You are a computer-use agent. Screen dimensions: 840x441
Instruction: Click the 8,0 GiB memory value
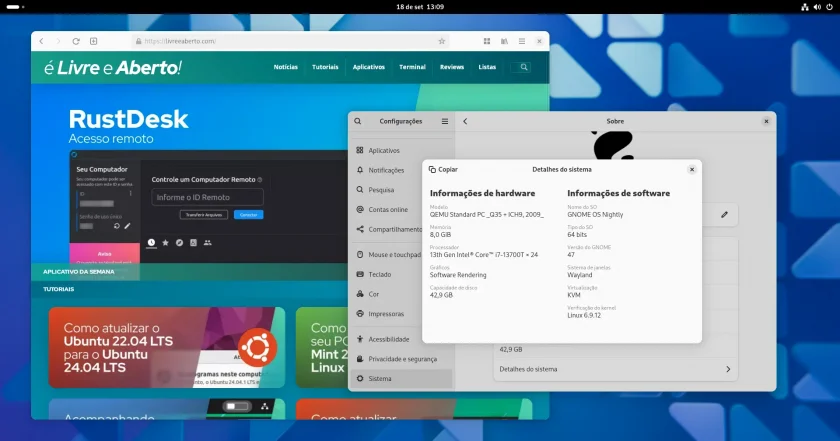point(440,235)
